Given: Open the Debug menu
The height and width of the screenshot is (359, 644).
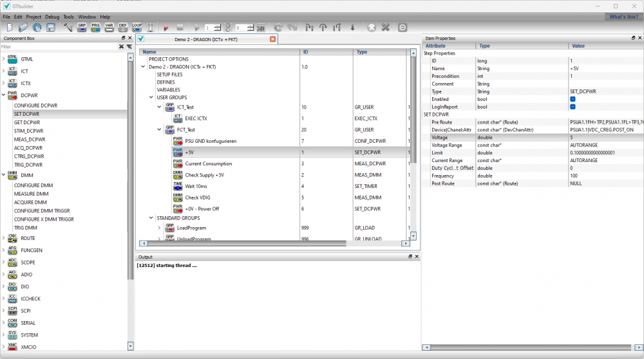Looking at the screenshot, I should pos(52,17).
